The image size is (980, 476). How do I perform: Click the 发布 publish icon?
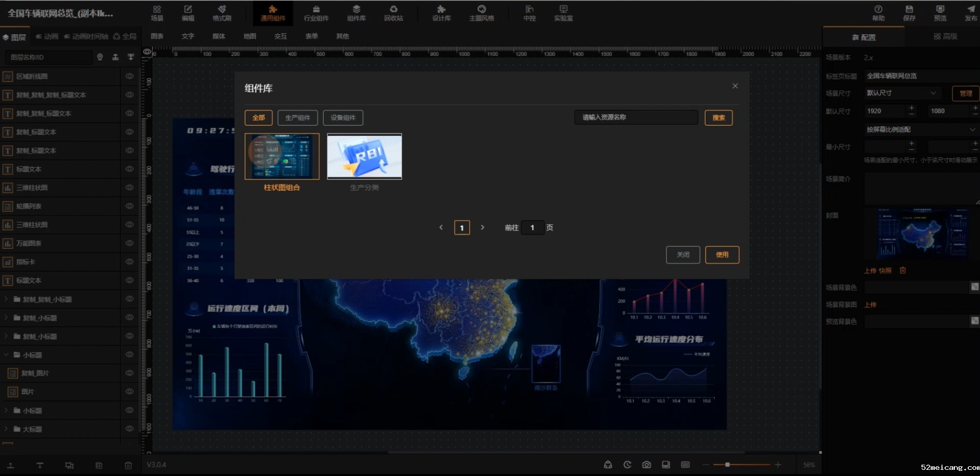(971, 13)
